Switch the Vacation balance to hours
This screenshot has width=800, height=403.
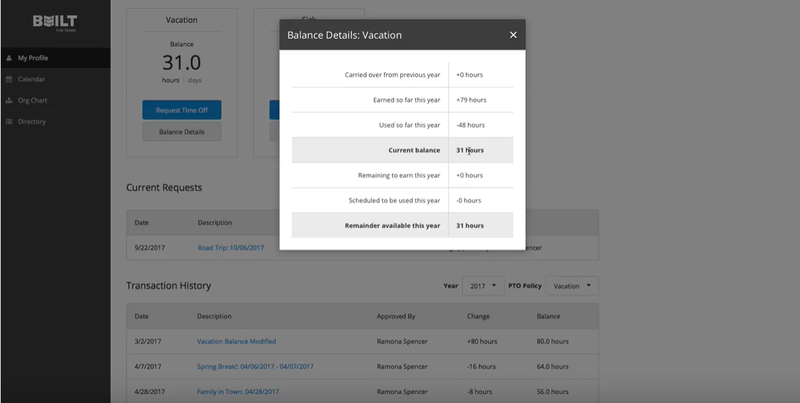point(171,80)
